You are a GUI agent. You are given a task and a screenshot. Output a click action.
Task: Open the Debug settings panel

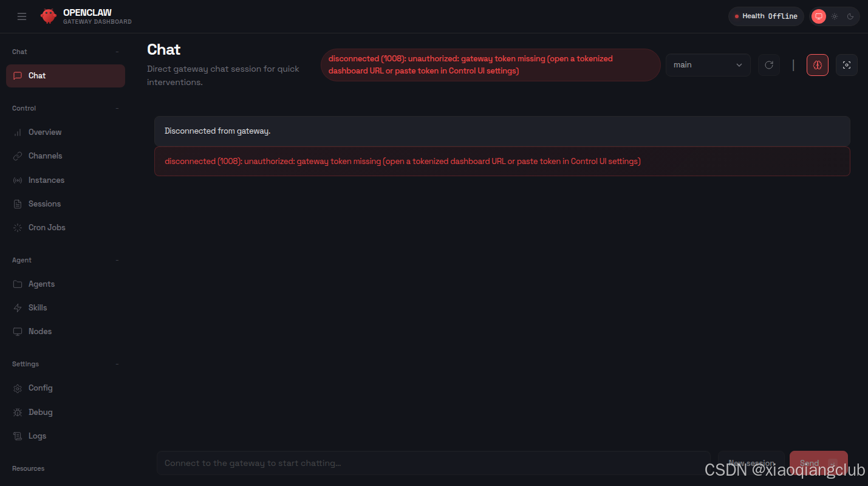(x=41, y=412)
